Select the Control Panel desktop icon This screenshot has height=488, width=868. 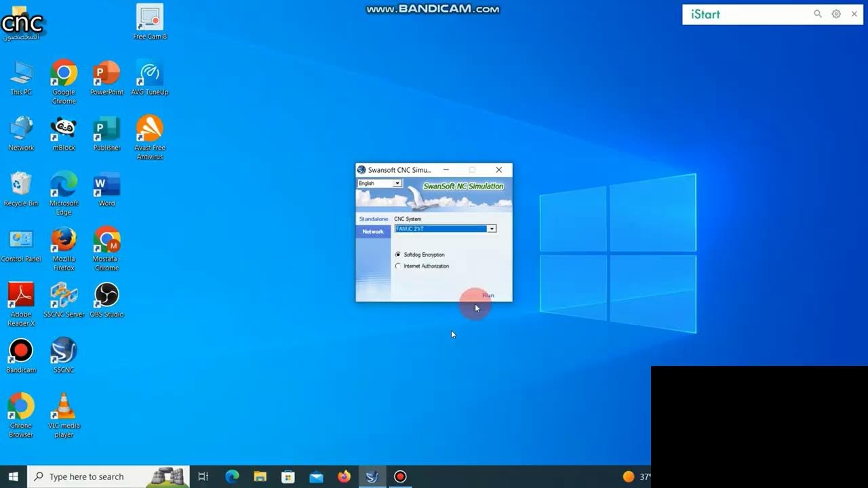coord(21,244)
